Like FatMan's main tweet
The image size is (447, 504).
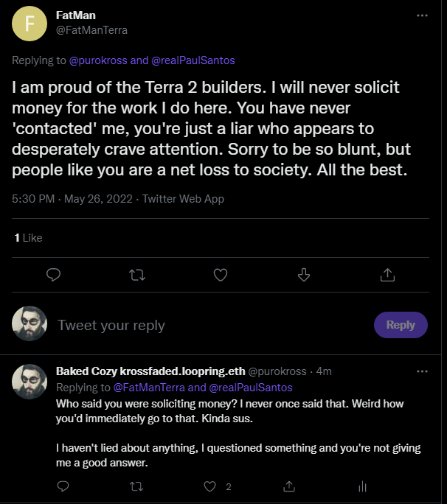click(x=220, y=274)
